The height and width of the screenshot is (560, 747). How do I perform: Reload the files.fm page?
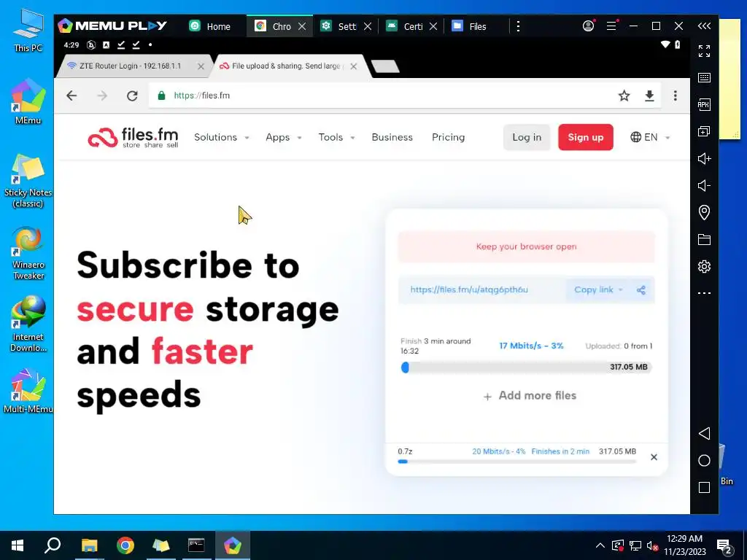(x=132, y=96)
